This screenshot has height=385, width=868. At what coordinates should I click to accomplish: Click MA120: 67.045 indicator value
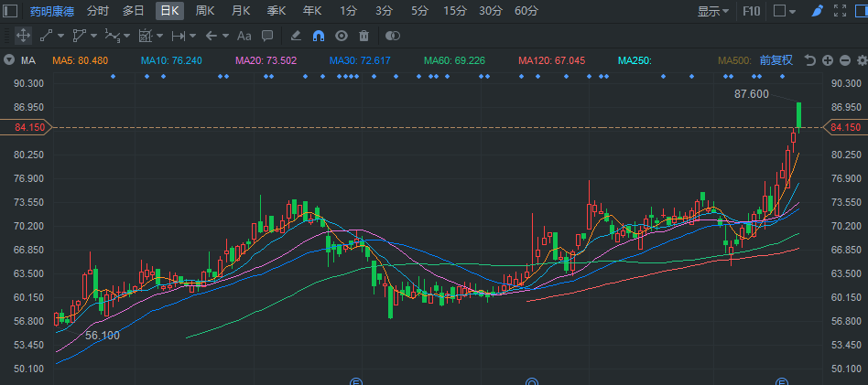(551, 60)
